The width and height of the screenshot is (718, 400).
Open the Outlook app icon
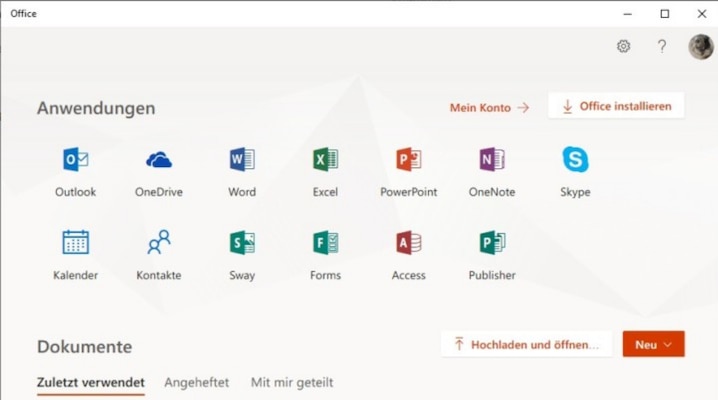point(75,160)
